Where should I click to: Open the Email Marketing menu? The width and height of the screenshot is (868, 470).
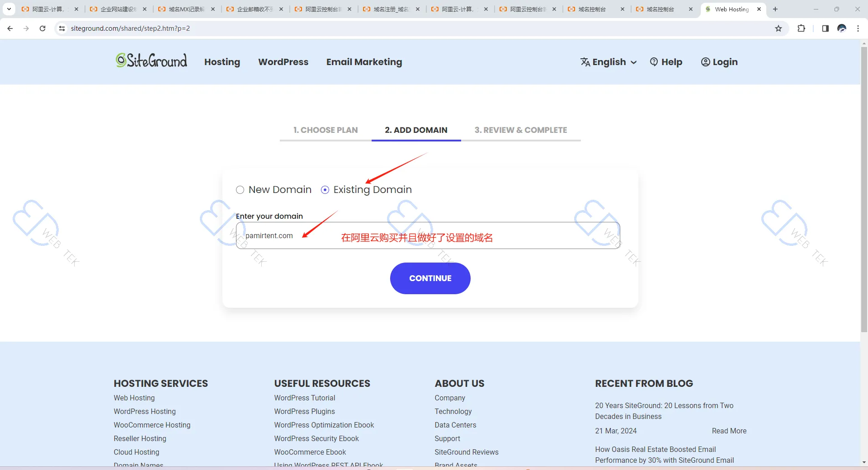click(364, 62)
